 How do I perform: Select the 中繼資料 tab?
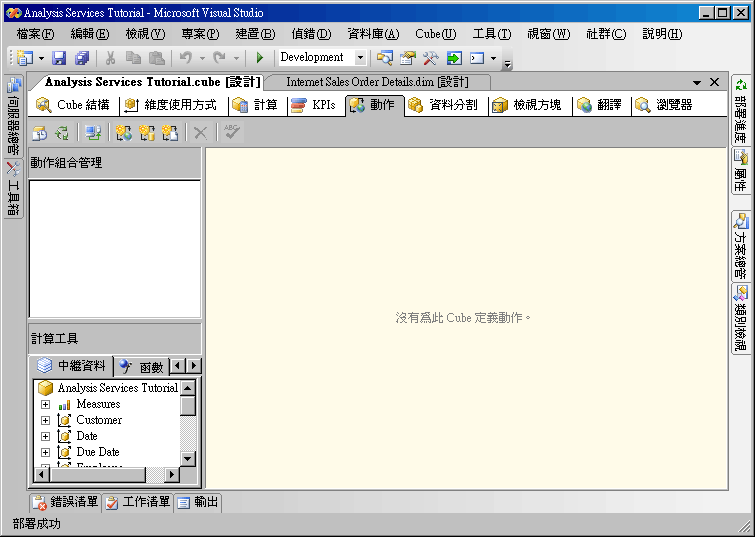click(x=71, y=366)
